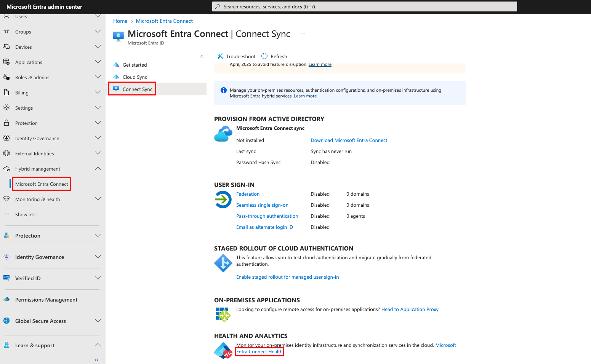Click Learn more in the blue info banner

(x=305, y=96)
